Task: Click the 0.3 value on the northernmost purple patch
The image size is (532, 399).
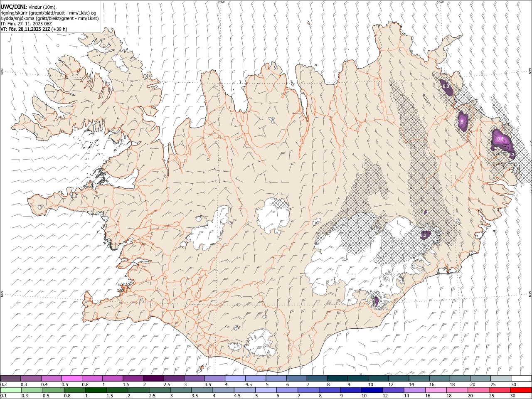Action: point(446,86)
